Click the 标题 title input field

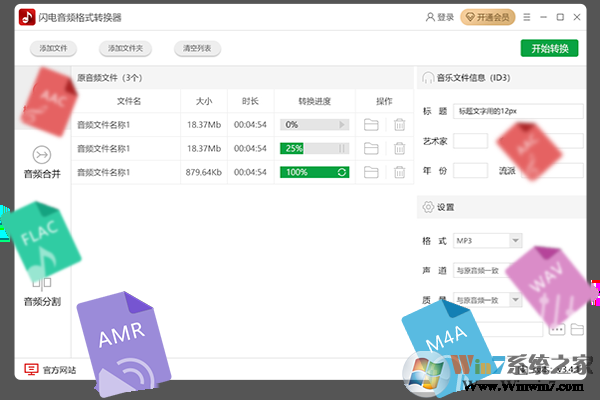tap(517, 112)
